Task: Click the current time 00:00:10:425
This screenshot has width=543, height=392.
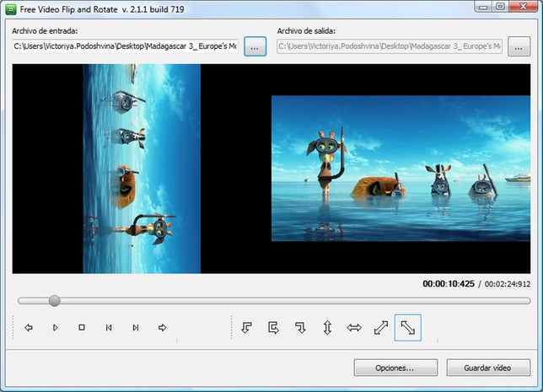Action: (449, 284)
